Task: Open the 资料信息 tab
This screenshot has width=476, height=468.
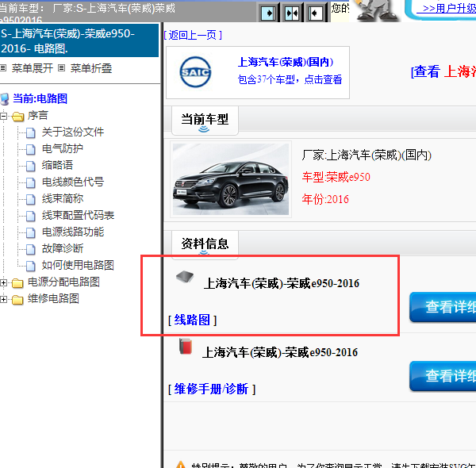Action: tap(205, 244)
